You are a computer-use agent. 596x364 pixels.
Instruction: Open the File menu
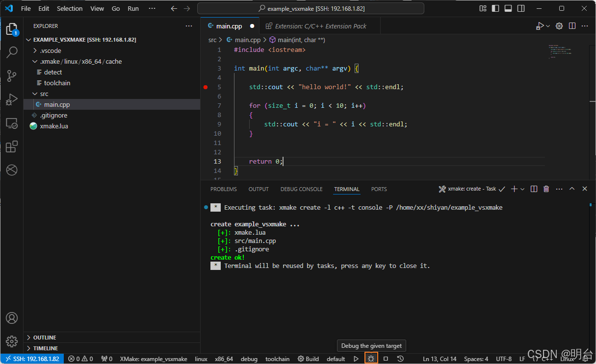[26, 8]
